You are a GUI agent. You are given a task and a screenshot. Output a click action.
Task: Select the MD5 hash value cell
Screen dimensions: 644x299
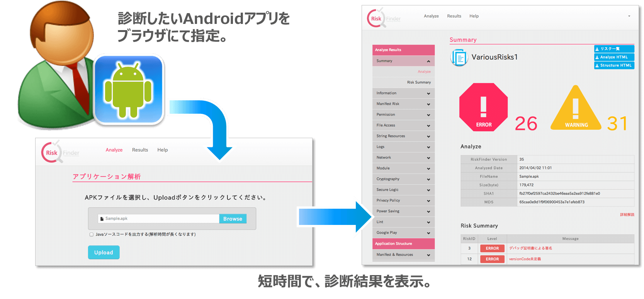click(576, 202)
